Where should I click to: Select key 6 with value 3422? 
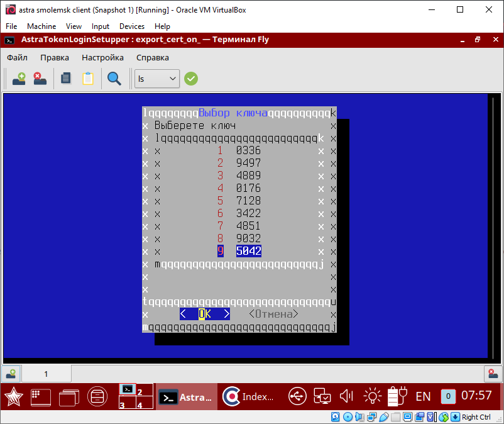point(239,213)
